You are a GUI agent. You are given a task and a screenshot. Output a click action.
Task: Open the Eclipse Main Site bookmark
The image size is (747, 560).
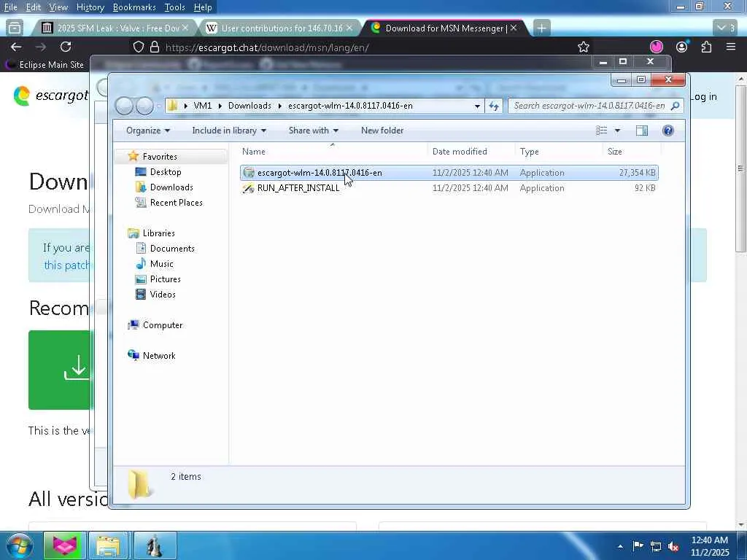tap(44, 64)
